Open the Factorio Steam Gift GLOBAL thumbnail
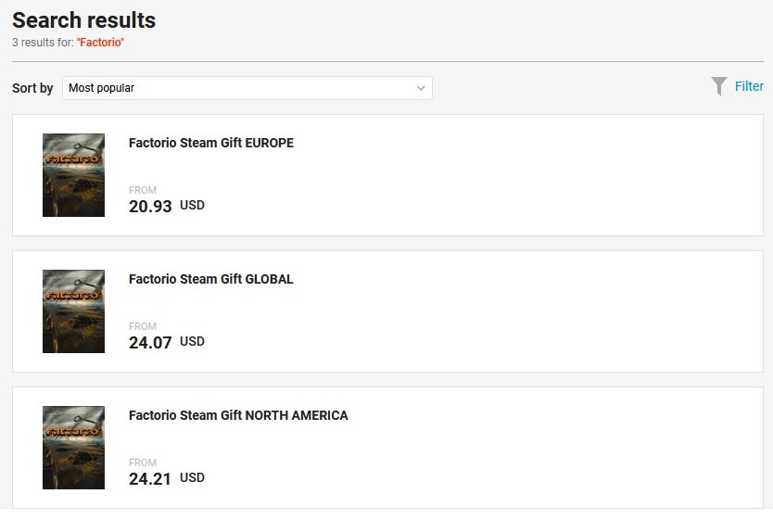 [73, 311]
